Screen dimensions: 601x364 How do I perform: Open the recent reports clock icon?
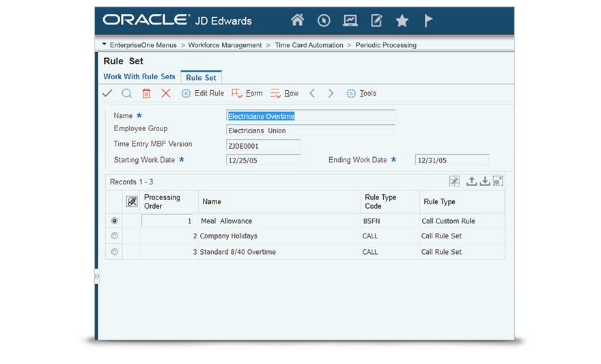(324, 20)
